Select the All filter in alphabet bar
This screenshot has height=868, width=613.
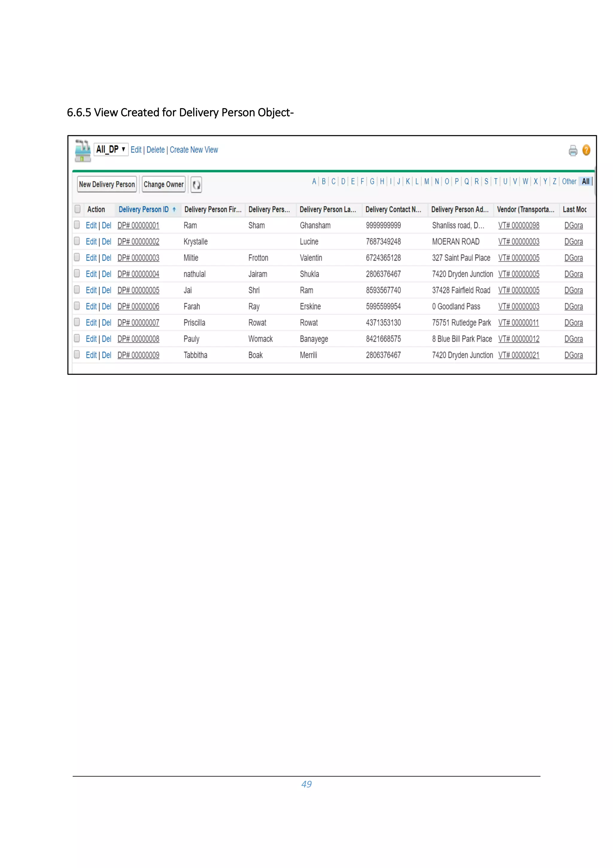click(x=585, y=182)
